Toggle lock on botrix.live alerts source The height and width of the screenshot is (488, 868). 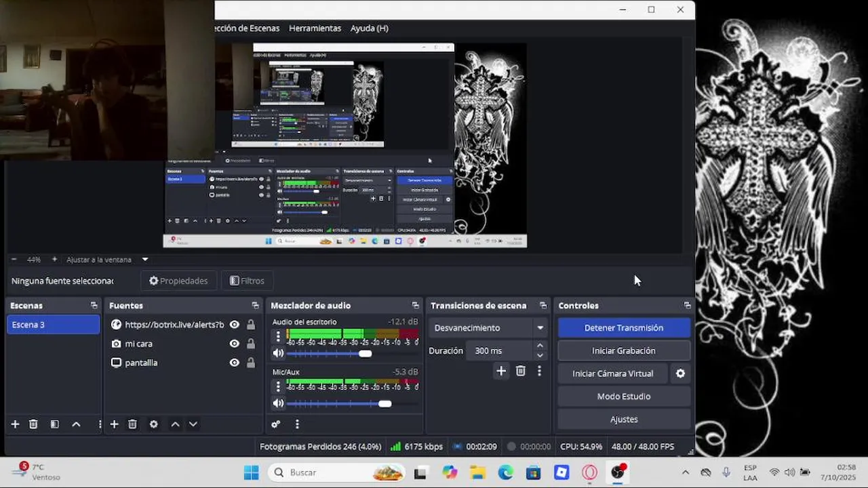[x=251, y=325]
